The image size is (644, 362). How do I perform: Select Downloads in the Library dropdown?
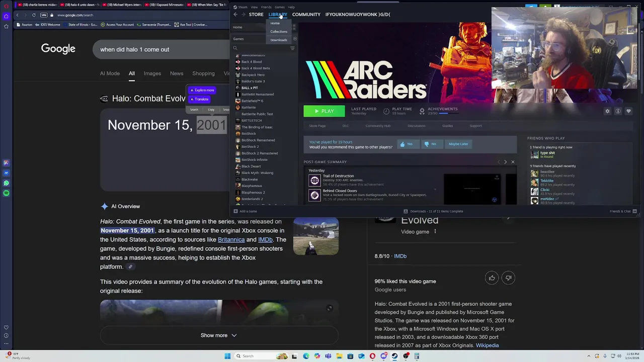click(278, 40)
